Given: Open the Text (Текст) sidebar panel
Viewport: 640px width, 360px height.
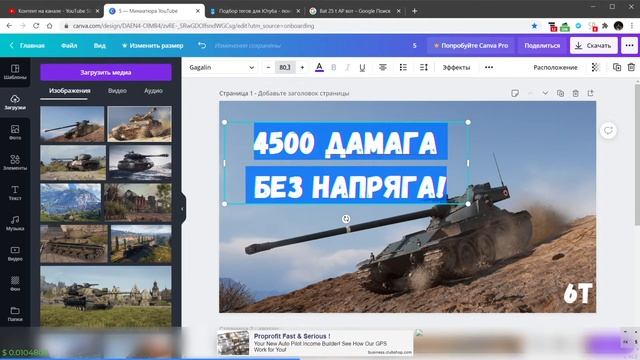Looking at the screenshot, I should pyautogui.click(x=15, y=193).
